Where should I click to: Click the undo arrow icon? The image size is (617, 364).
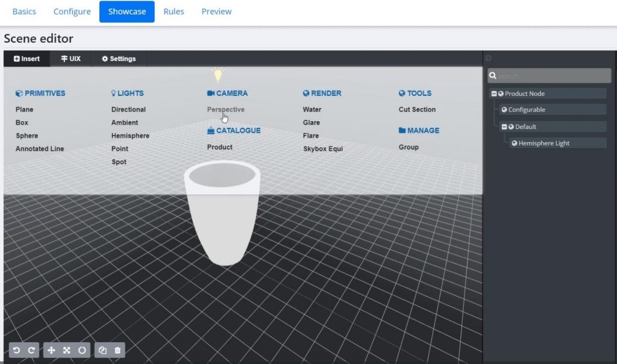coord(16,350)
